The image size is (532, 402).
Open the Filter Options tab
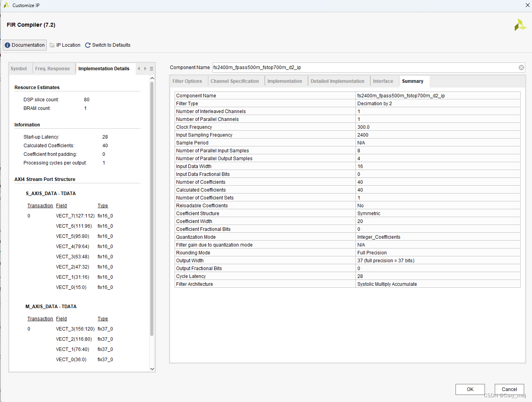point(187,81)
